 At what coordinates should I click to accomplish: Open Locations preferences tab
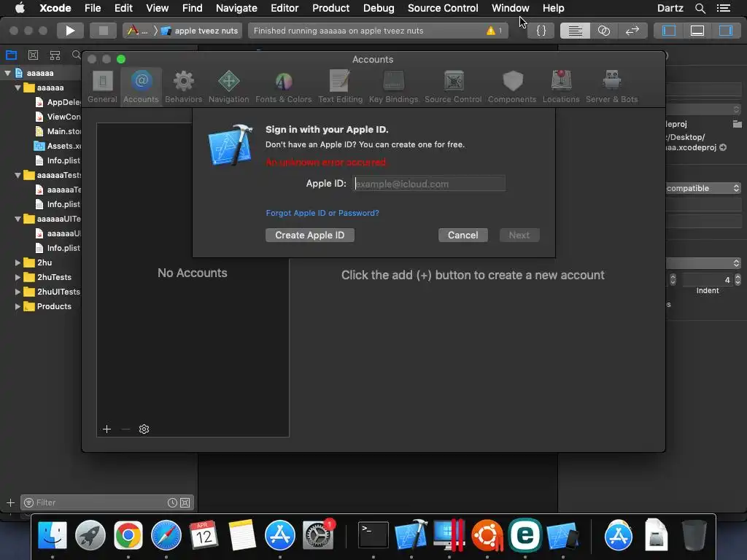click(561, 87)
